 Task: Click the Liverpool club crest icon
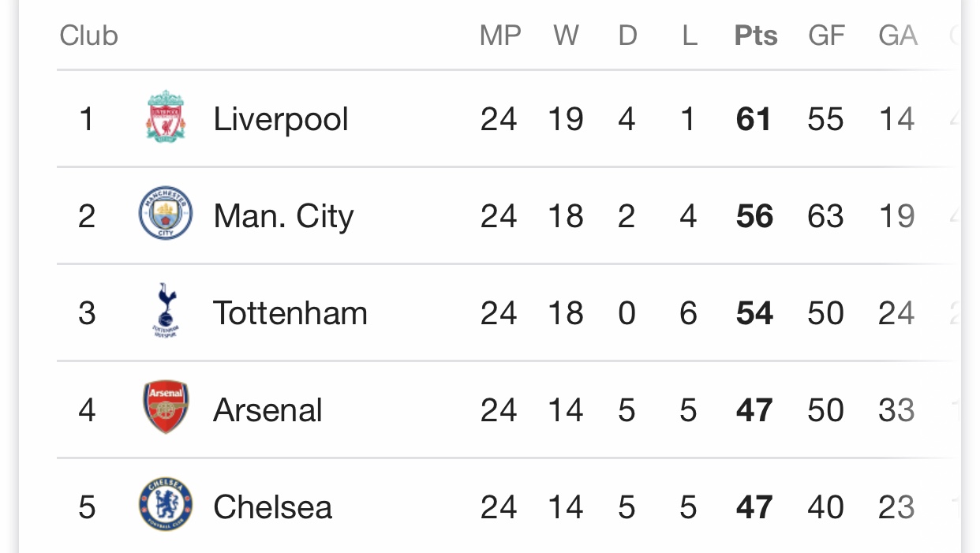(x=166, y=117)
